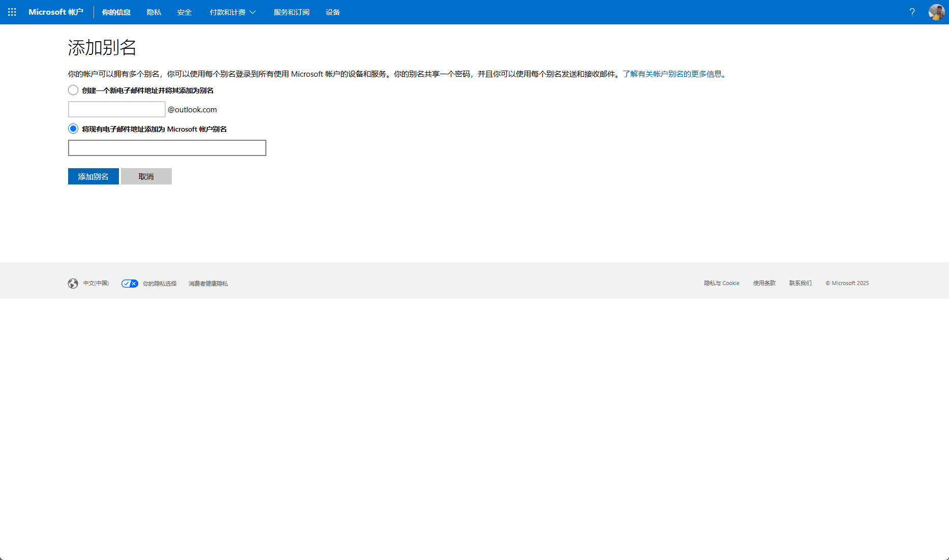Click the 添加别名 submit button
Screen dimensions: 949x560
tap(93, 176)
